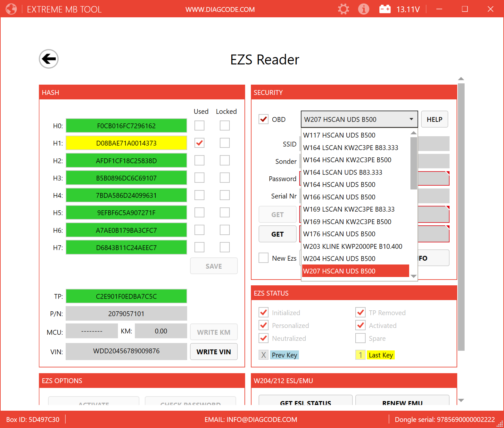Click the X box beside Prev Key
The image size is (504, 428).
pyautogui.click(x=263, y=355)
